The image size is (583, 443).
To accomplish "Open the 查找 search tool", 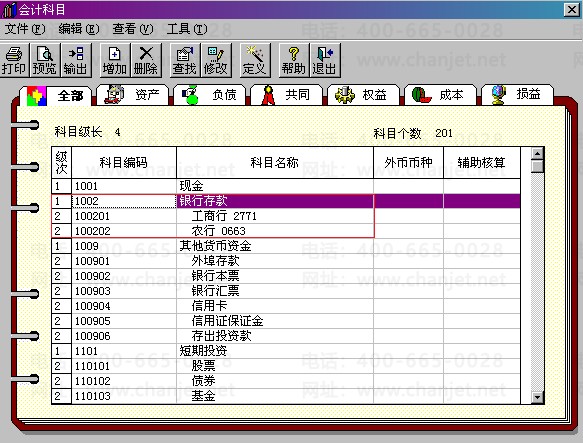I will [x=185, y=61].
